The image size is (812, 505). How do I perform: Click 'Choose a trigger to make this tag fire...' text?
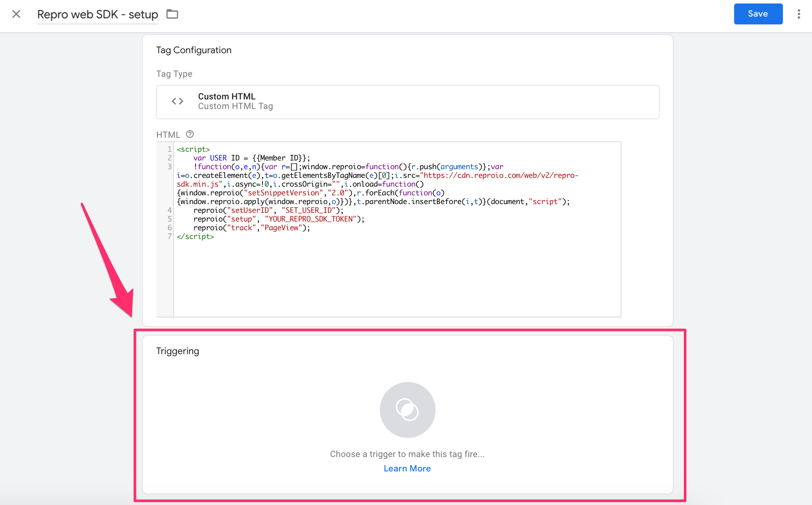tap(407, 454)
